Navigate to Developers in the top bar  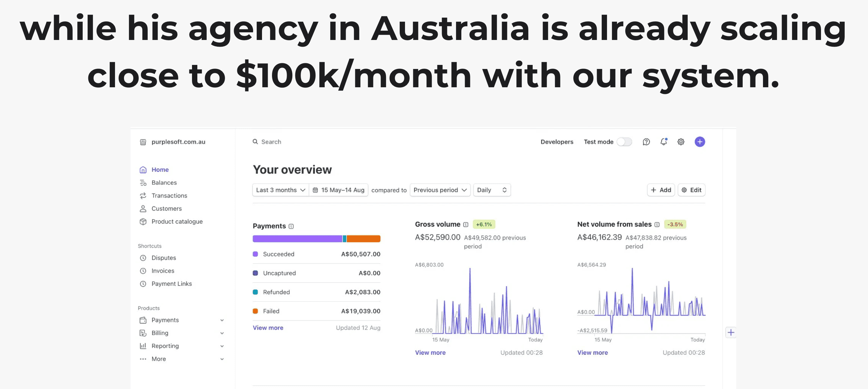[x=557, y=142]
